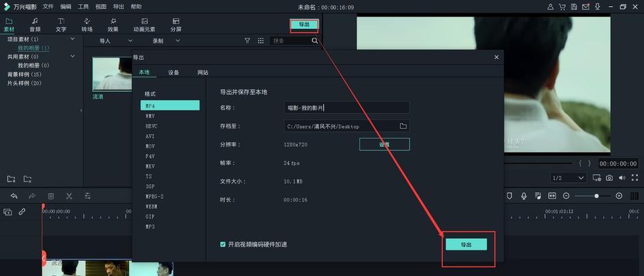
Task: Open the shopping cart icon
Action: click(x=562, y=7)
